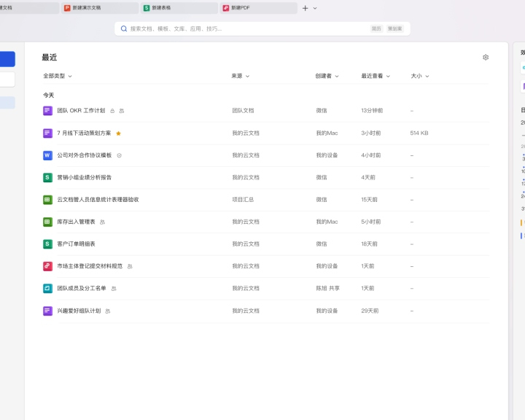
Task: Sort by the 最近查看 column
Action: coord(376,76)
